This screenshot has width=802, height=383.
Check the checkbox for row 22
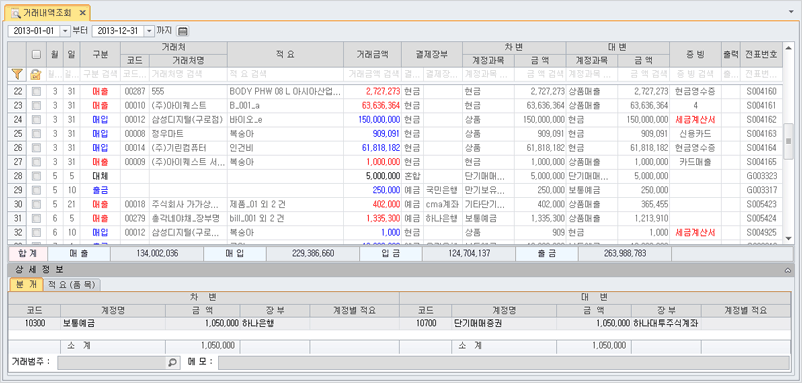point(35,92)
